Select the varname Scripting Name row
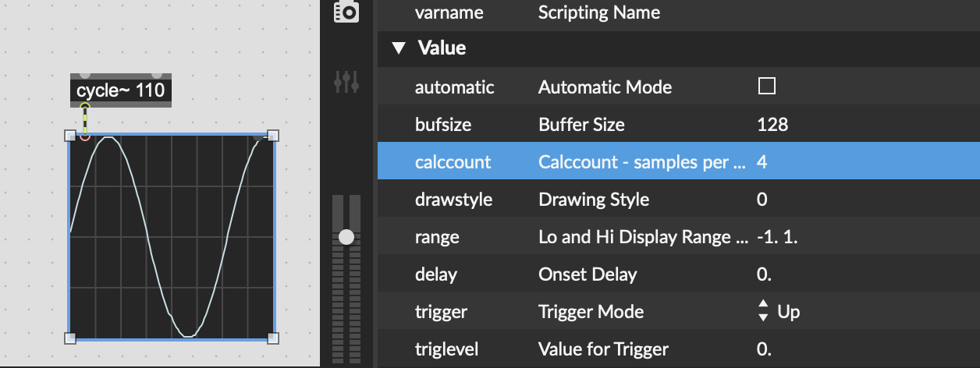 (679, 12)
